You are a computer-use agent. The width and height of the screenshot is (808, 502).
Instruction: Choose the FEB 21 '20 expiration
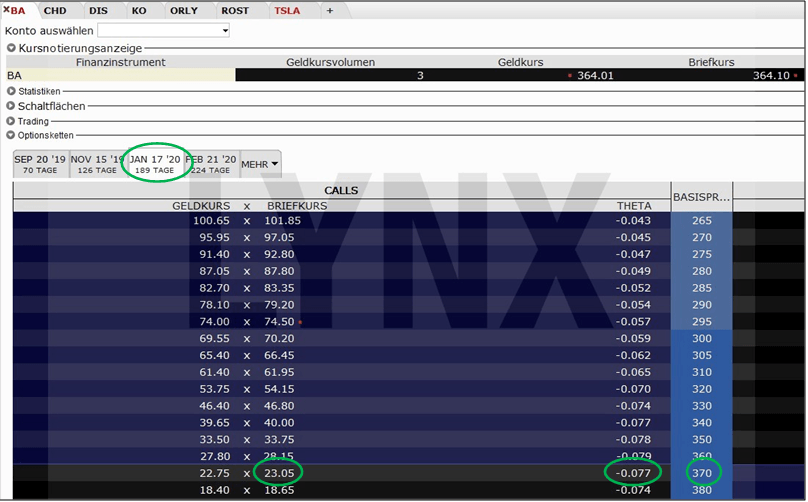point(211,164)
